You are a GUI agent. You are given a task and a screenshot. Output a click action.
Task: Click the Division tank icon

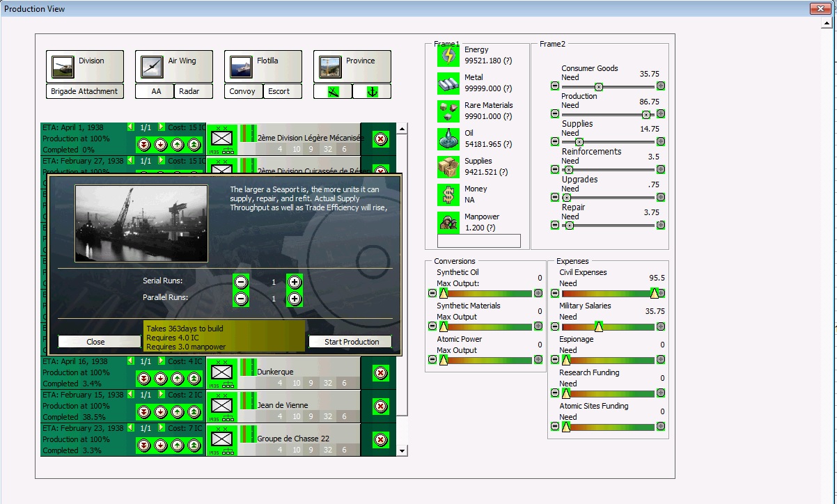point(63,66)
